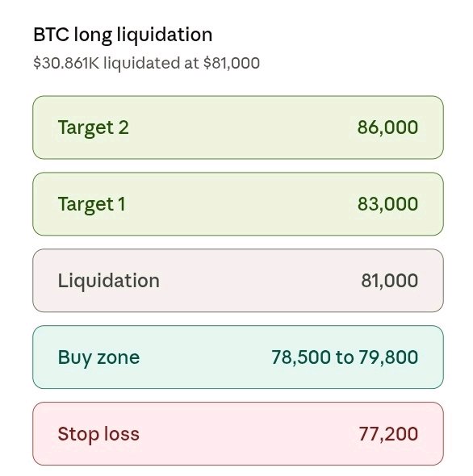473x476 pixels.
Task: Select the Buy zone card
Action: pyautogui.click(x=238, y=357)
